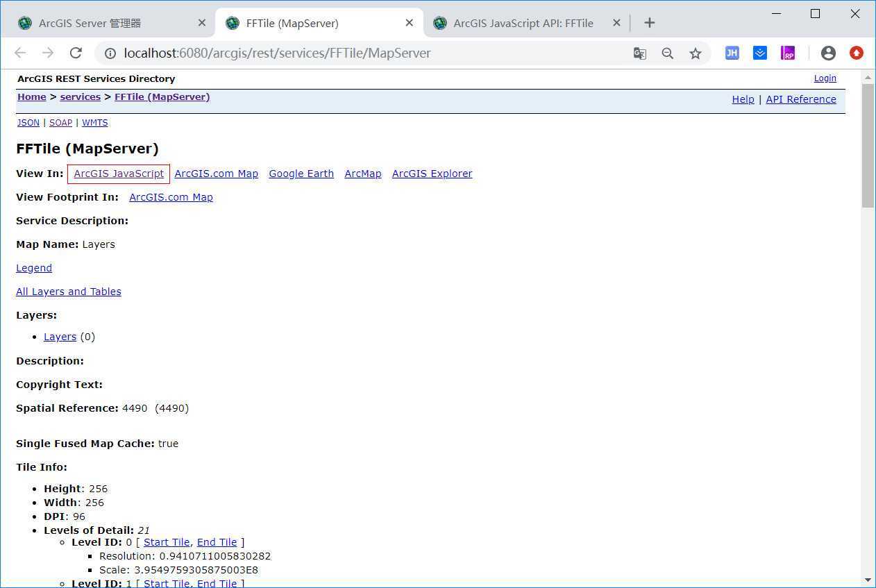Close the ArcGIS JavaScript API: FFTile tab
The height and width of the screenshot is (588, 876).
(616, 23)
